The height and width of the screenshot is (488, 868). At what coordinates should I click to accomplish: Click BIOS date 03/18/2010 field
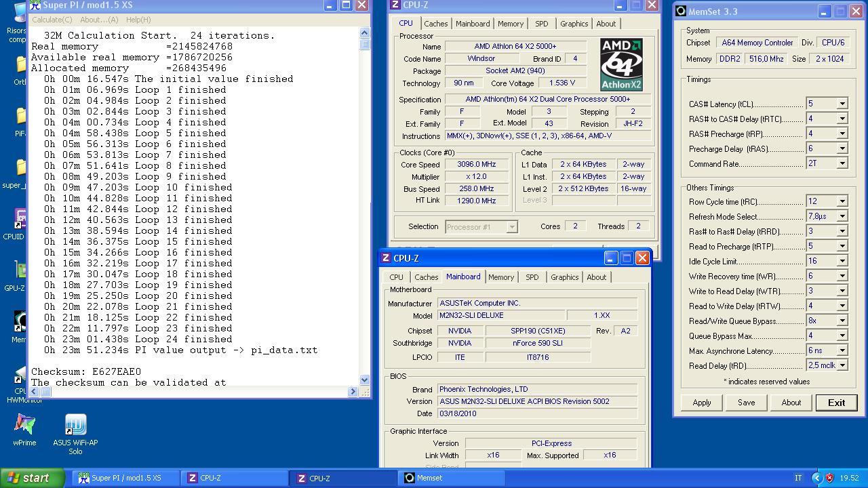537,413
